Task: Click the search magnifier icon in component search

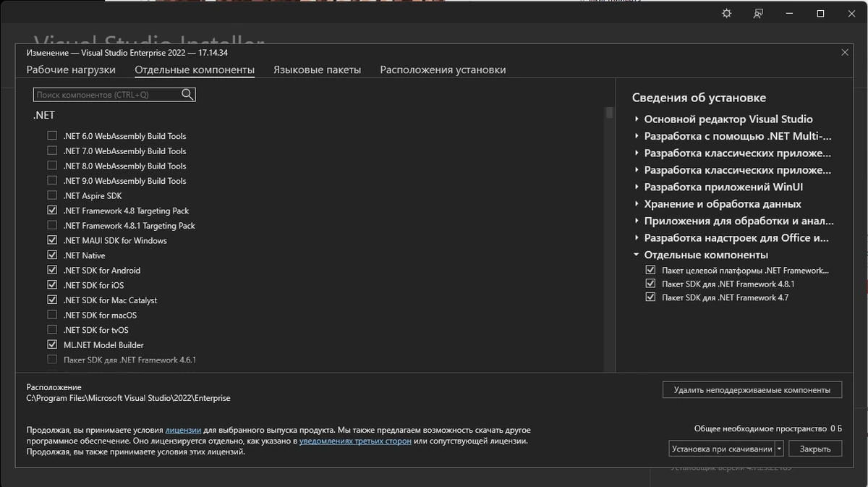Action: [x=187, y=94]
